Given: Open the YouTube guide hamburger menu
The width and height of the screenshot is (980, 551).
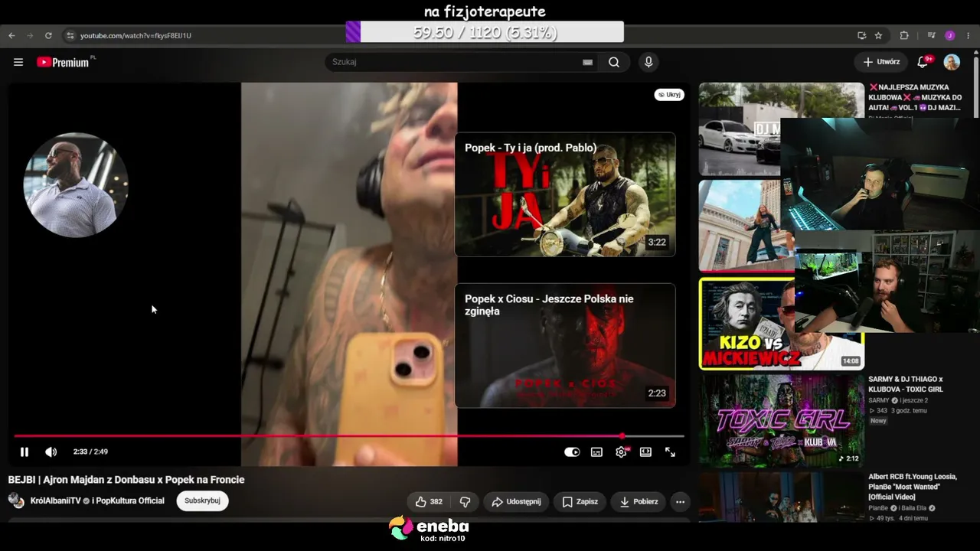Looking at the screenshot, I should click(18, 62).
